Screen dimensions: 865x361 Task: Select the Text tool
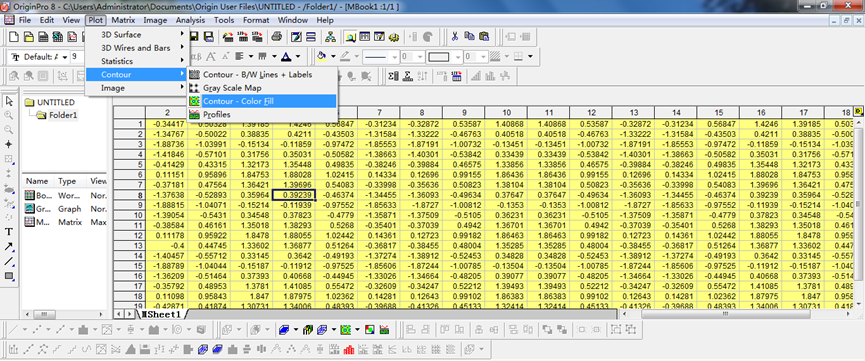pos(9,232)
